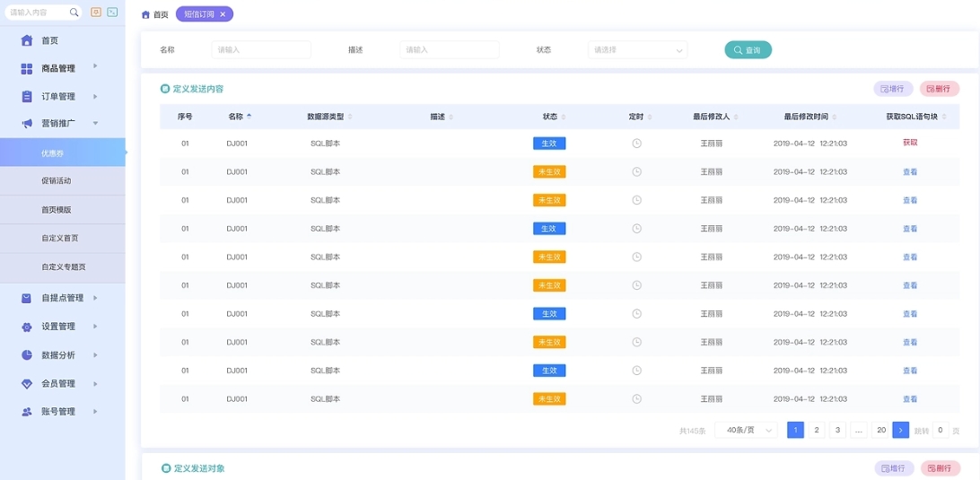Click the home icon in the breadcrumb
This screenshot has height=480, width=980.
145,14
